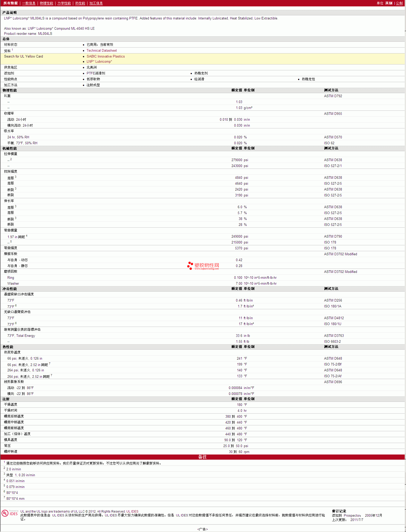Screen dimensions: 406x532
Task: Open the LNP* Lubricomp* link
Action: pyautogui.click(x=99, y=62)
